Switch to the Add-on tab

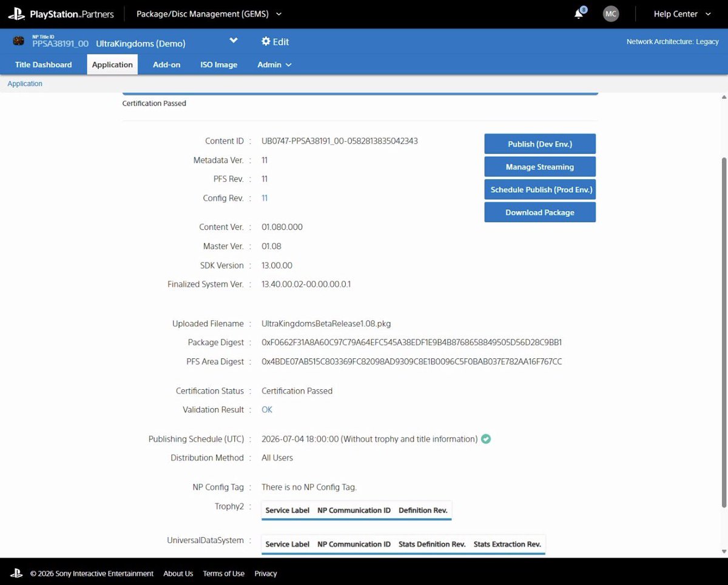pyautogui.click(x=167, y=65)
